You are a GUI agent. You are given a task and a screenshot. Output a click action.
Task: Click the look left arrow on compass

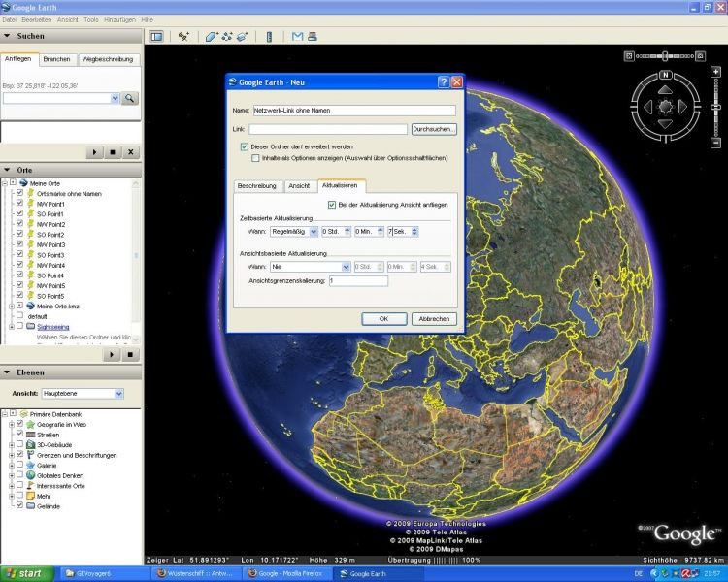647,108
